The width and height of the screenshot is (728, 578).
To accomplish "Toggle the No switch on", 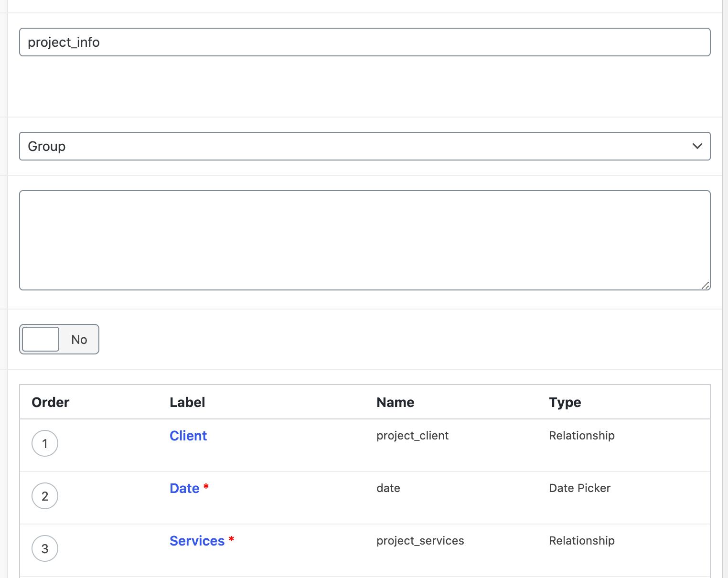I will tap(59, 339).
